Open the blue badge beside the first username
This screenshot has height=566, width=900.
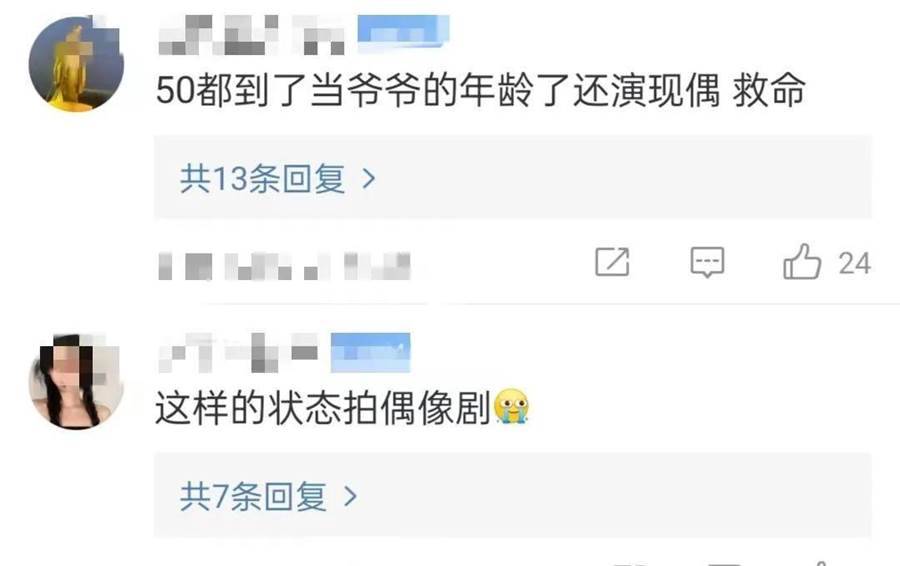403,32
